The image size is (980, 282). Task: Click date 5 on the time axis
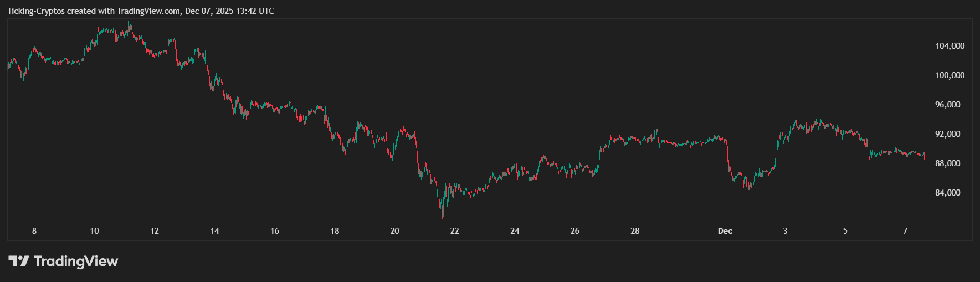point(845,231)
